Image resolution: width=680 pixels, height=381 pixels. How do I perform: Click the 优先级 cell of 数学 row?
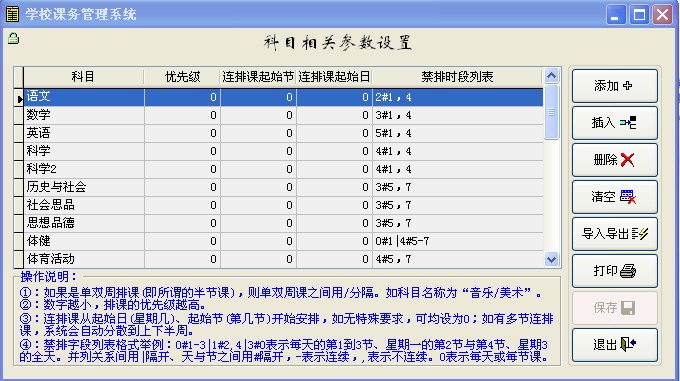(182, 115)
